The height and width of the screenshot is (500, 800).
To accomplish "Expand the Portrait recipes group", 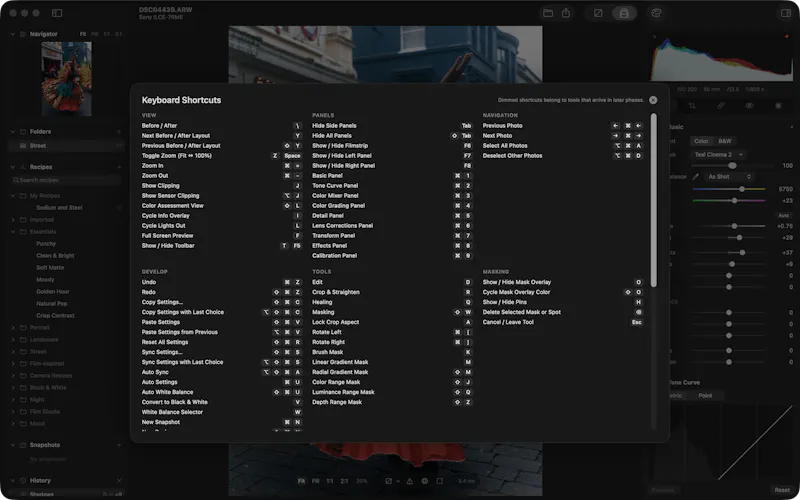I will [13, 328].
